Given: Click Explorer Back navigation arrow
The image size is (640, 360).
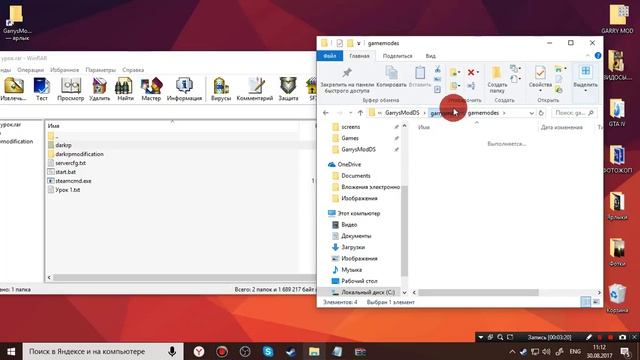Looking at the screenshot, I should click(x=326, y=113).
